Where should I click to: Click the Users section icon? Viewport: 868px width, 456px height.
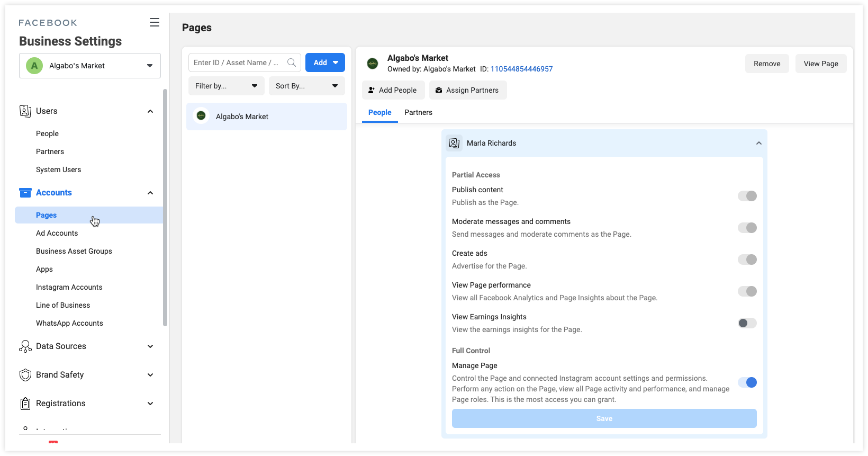[x=25, y=111]
